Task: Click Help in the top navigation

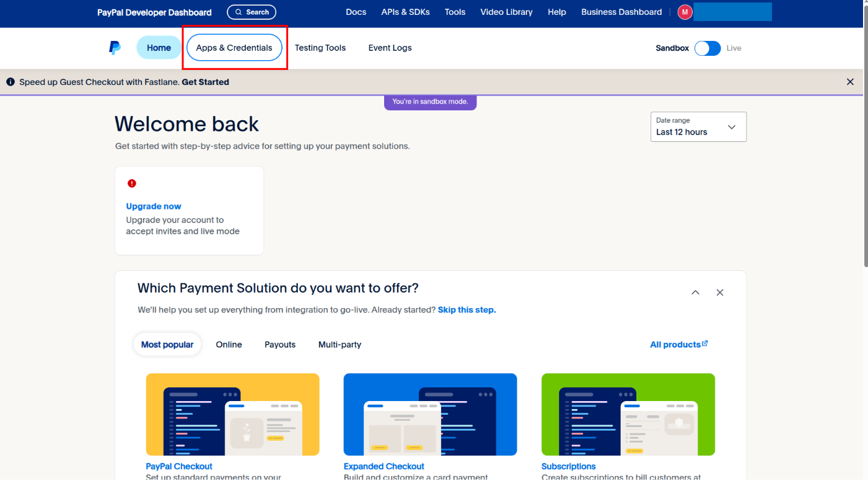Action: pos(557,12)
